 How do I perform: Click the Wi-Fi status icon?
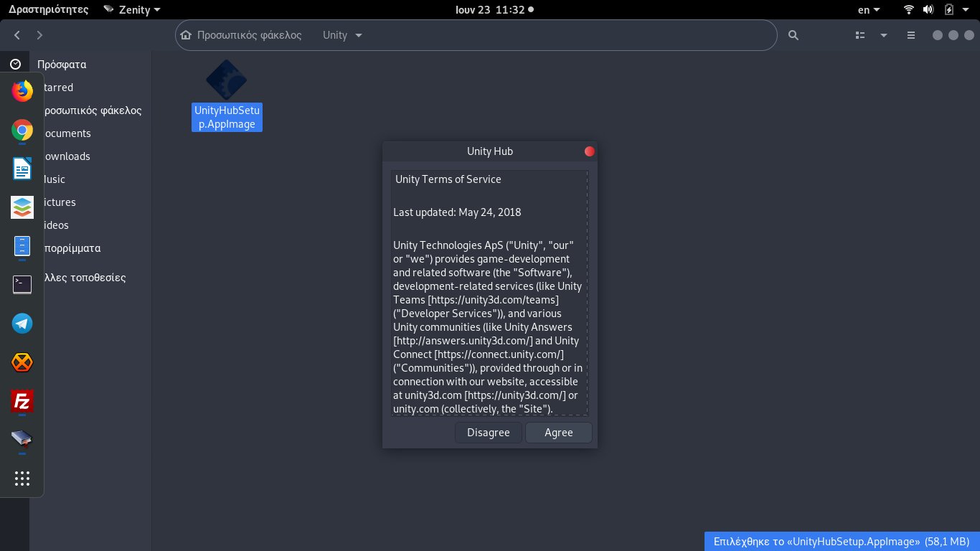(909, 10)
